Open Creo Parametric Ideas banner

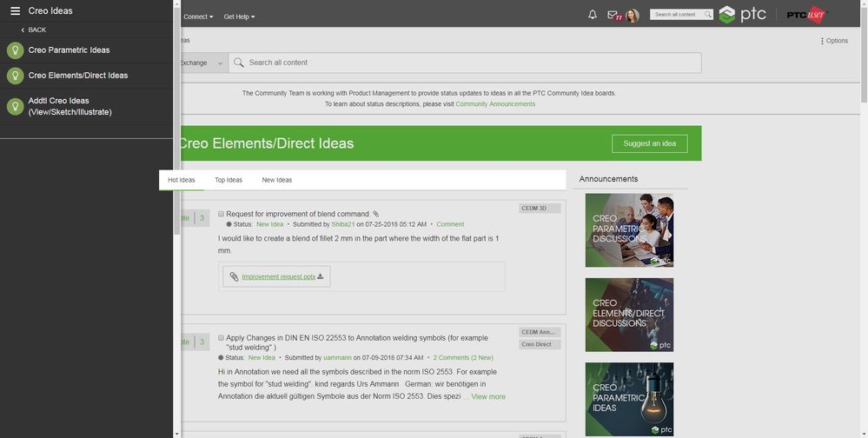629,399
